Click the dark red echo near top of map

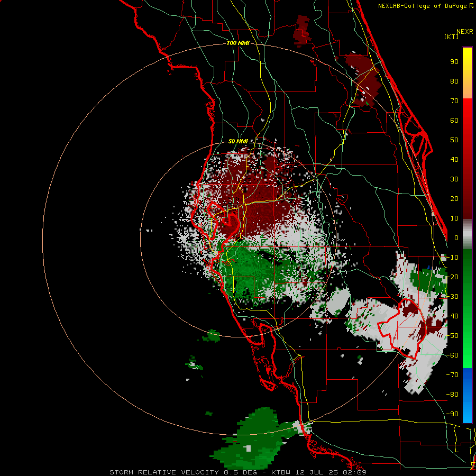pyautogui.click(x=303, y=30)
